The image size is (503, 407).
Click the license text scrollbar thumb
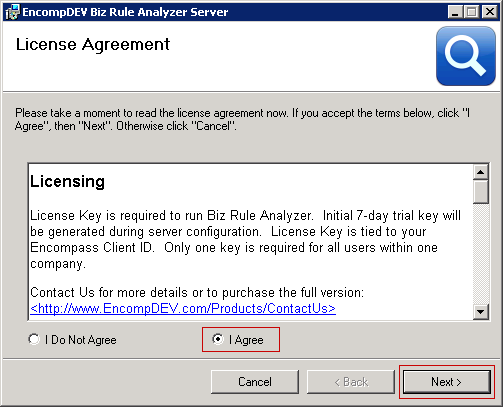tap(481, 192)
